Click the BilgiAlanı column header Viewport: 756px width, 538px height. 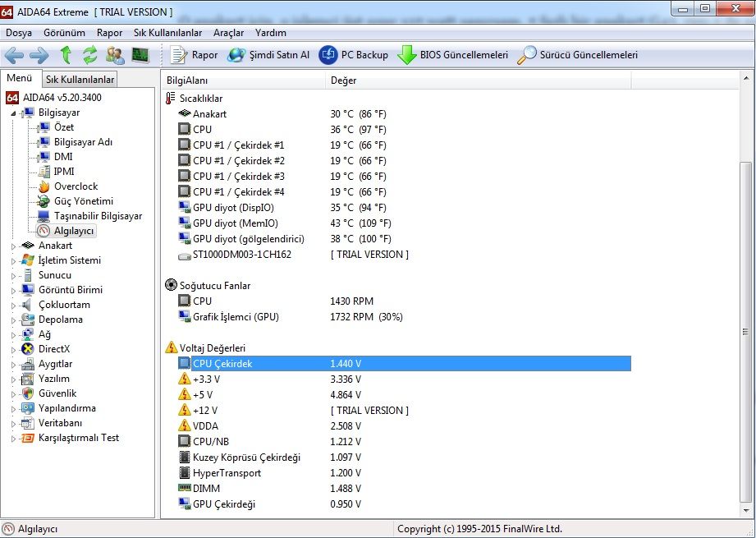245,80
